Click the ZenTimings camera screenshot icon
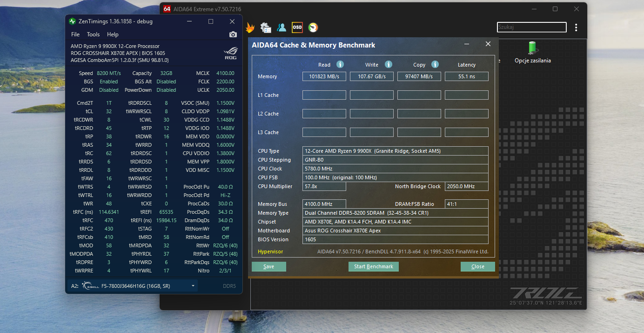 [x=233, y=34]
